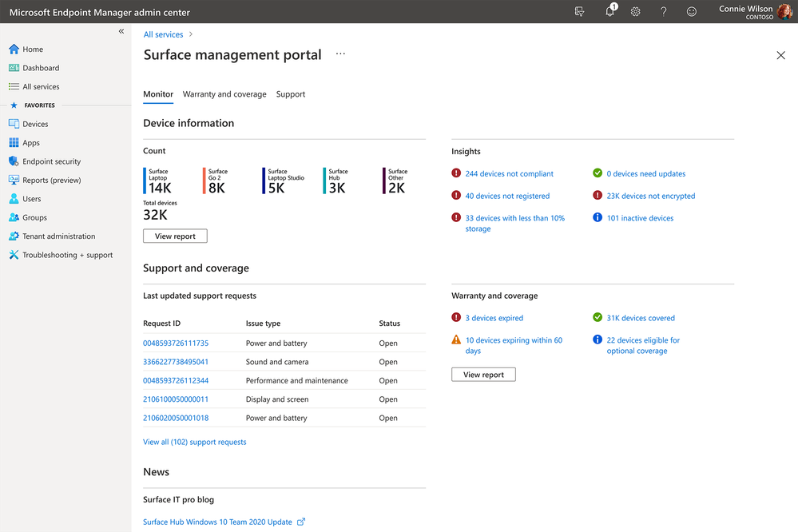Click info icon by 22 devices eligible

[598, 339]
